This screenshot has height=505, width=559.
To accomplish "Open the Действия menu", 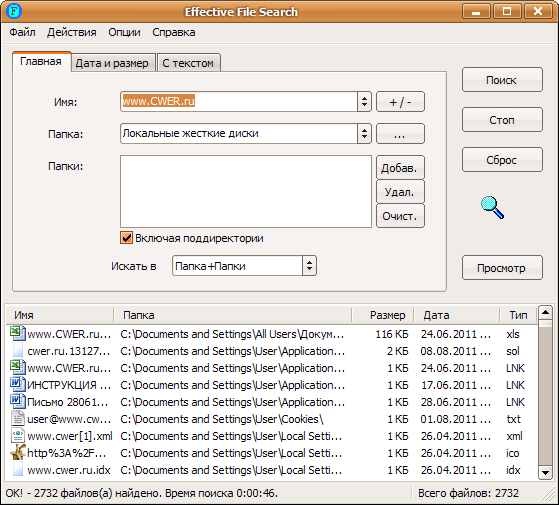I will click(x=72, y=32).
